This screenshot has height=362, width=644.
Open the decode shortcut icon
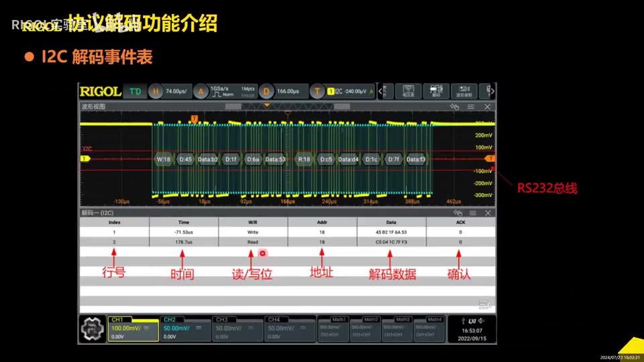(x=436, y=91)
